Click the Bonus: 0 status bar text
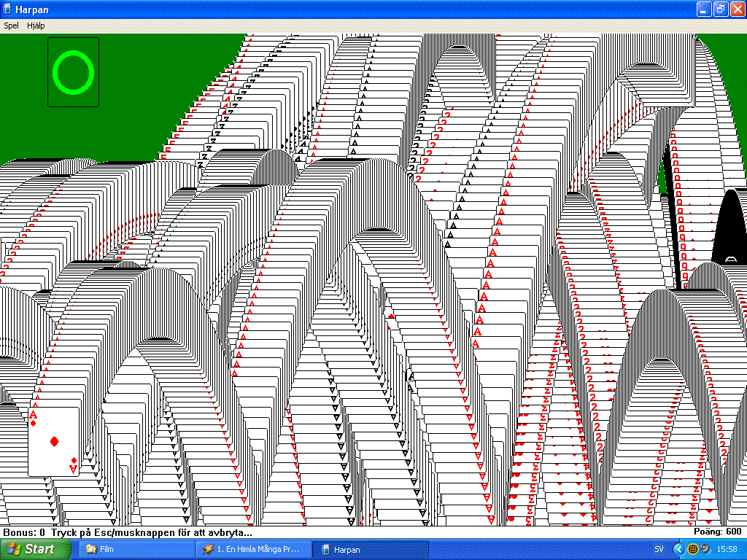747x560 pixels. 24,532
